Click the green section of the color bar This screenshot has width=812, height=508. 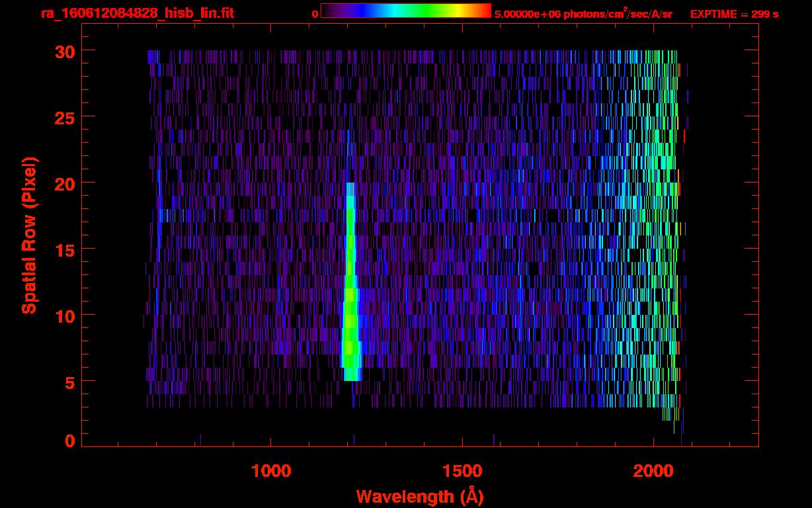(x=423, y=11)
